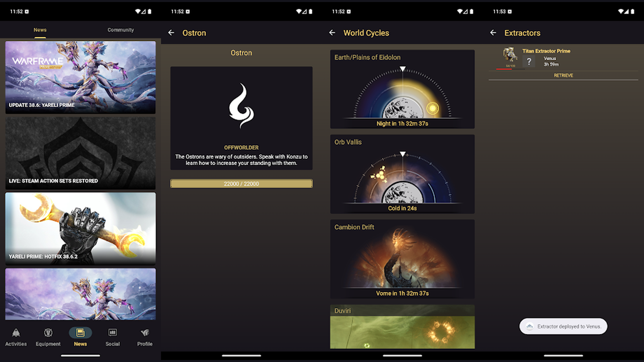Tap the Ostron syndicate flame emblem

[x=241, y=106]
